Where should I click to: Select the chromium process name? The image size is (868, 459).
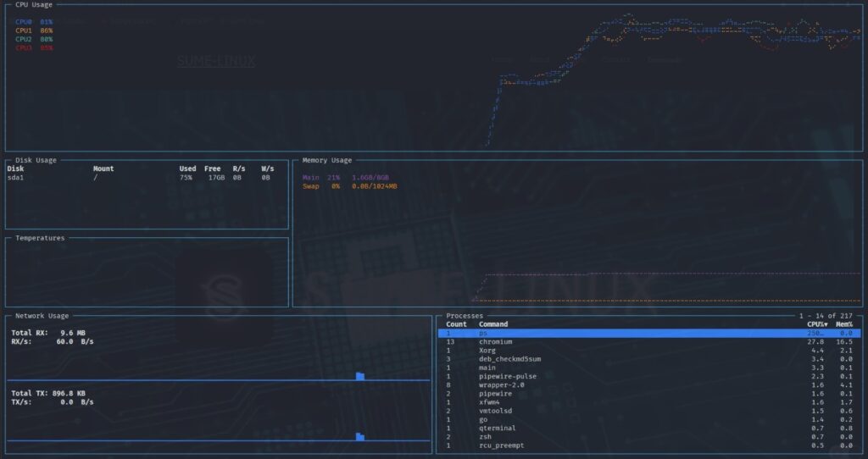[495, 342]
